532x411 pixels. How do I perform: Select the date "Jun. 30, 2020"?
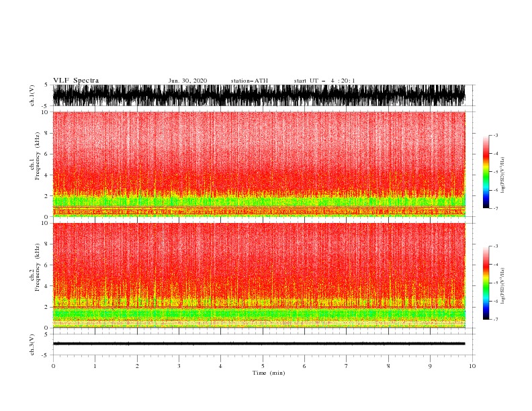pyautogui.click(x=187, y=81)
